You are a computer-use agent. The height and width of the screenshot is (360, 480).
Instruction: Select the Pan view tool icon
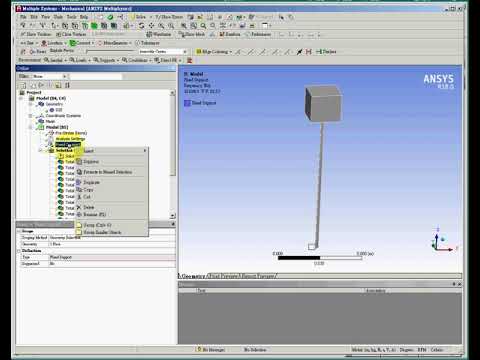point(151,26)
